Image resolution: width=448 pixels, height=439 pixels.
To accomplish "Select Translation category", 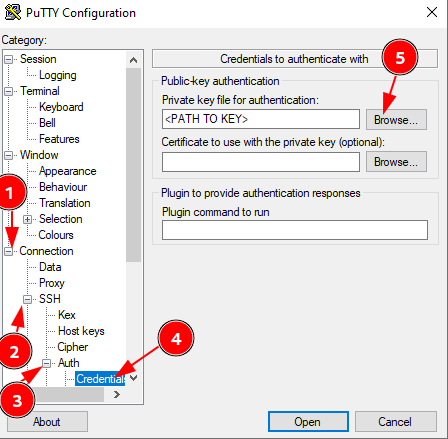I will [x=65, y=203].
